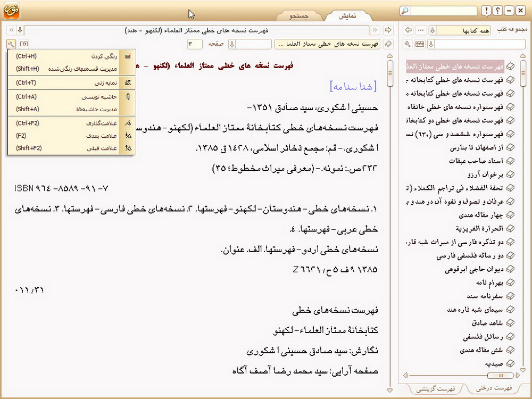
Task: Select the علامت‌گذاری (Ctrl+F2) menu item
Action: (x=72, y=123)
